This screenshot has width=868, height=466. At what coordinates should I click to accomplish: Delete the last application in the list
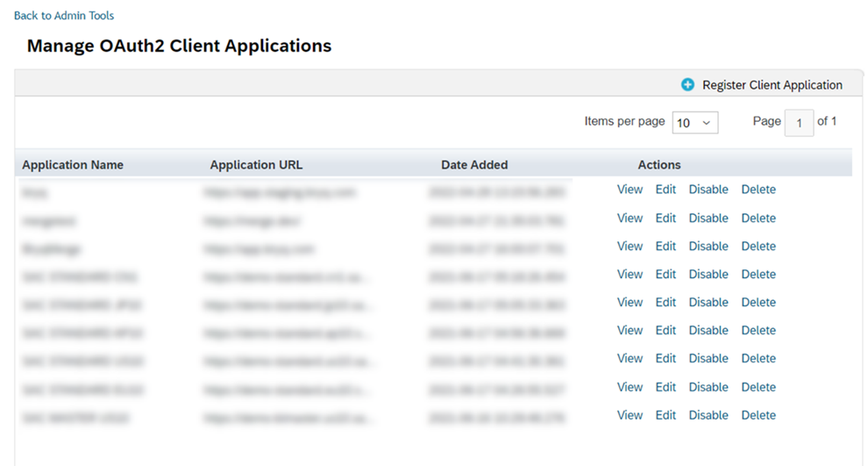[x=758, y=415]
